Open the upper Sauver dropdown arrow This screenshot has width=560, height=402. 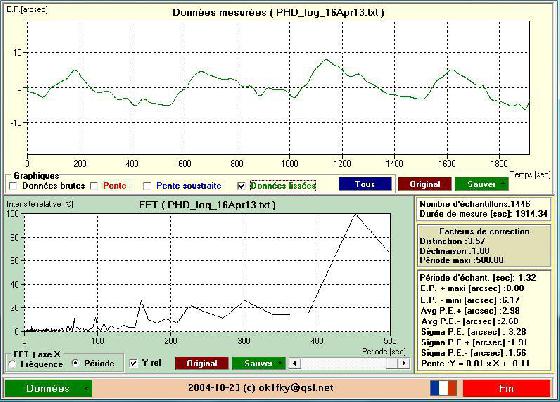tap(503, 184)
